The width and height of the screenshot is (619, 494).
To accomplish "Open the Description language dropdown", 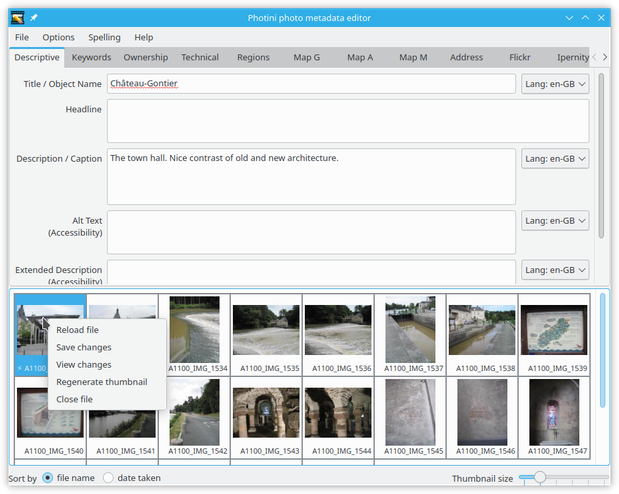I will pos(555,159).
